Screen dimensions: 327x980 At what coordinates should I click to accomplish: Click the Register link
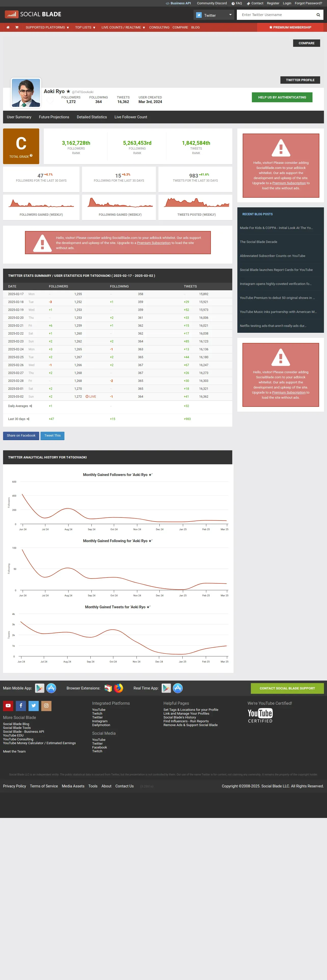(273, 3)
